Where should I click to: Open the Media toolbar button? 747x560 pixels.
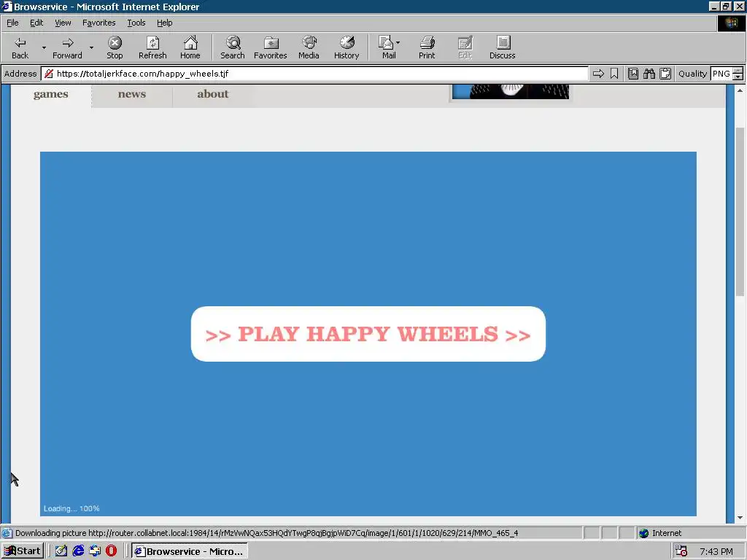pos(309,47)
